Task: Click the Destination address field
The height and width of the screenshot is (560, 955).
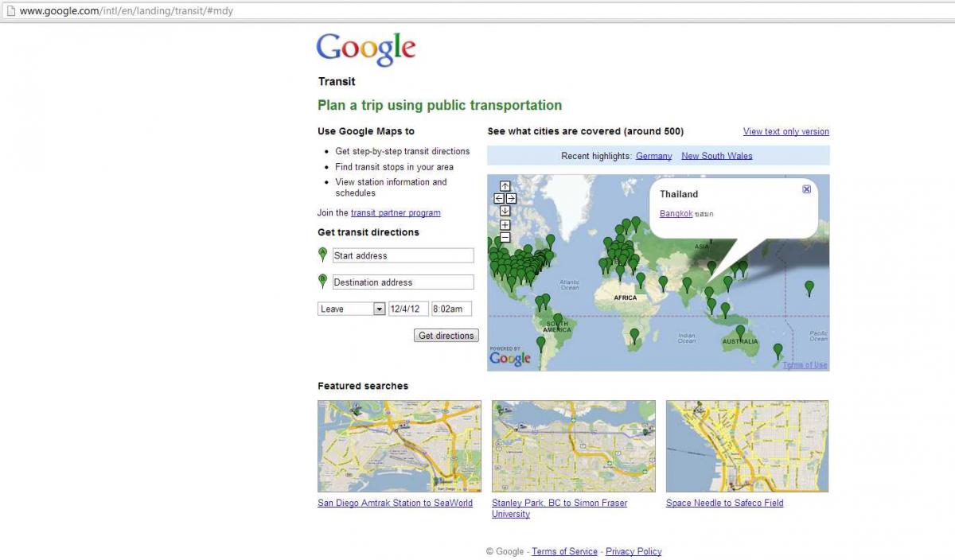Action: (x=403, y=282)
